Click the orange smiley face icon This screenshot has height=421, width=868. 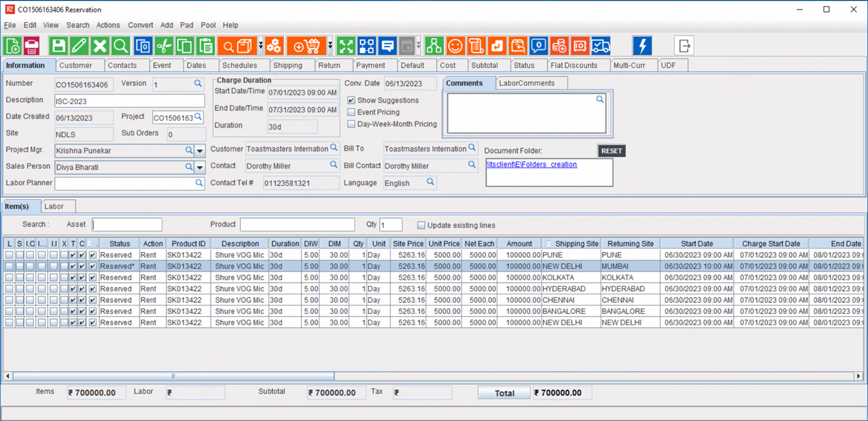coord(456,46)
